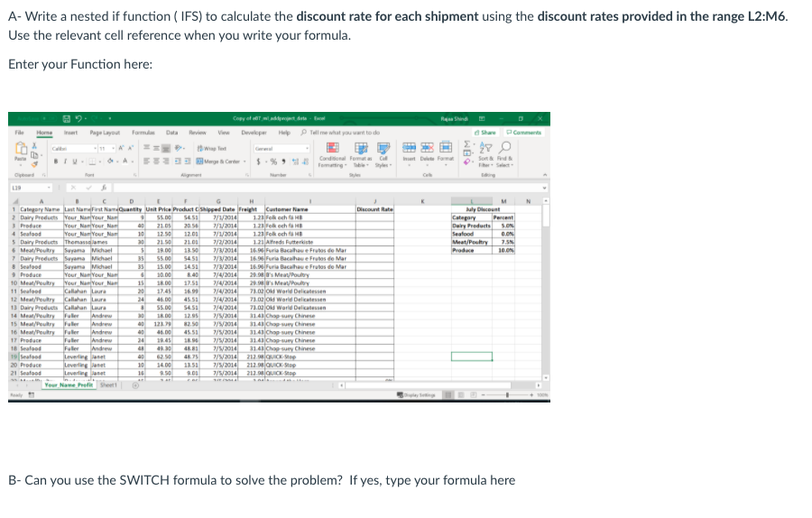Click the Save icon in Excel title bar
This screenshot has height=518, width=812.
(66, 118)
